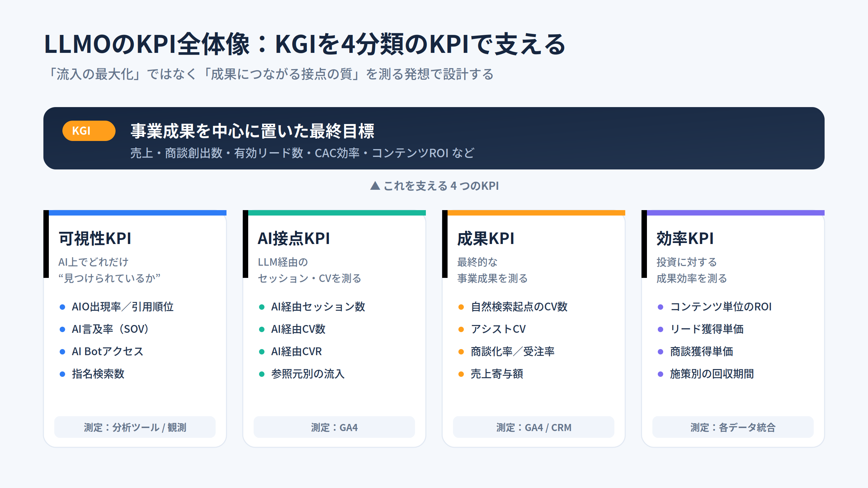
Task: Click heading 事業成果を中心に置いた最終目標
Action: point(253,131)
